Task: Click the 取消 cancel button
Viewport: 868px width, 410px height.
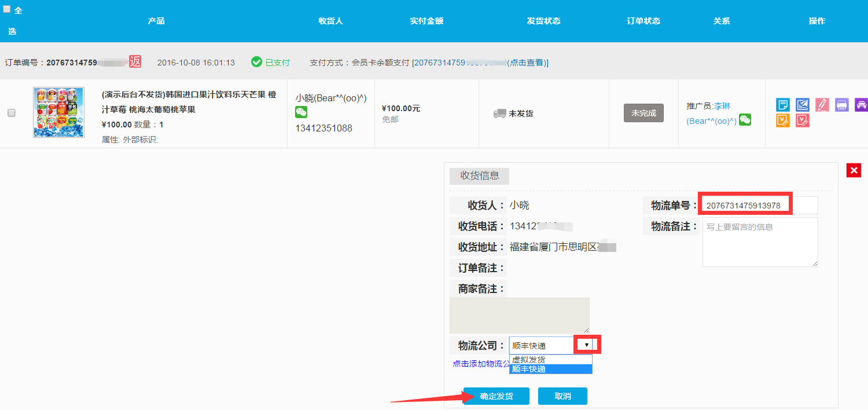Action: [x=562, y=396]
